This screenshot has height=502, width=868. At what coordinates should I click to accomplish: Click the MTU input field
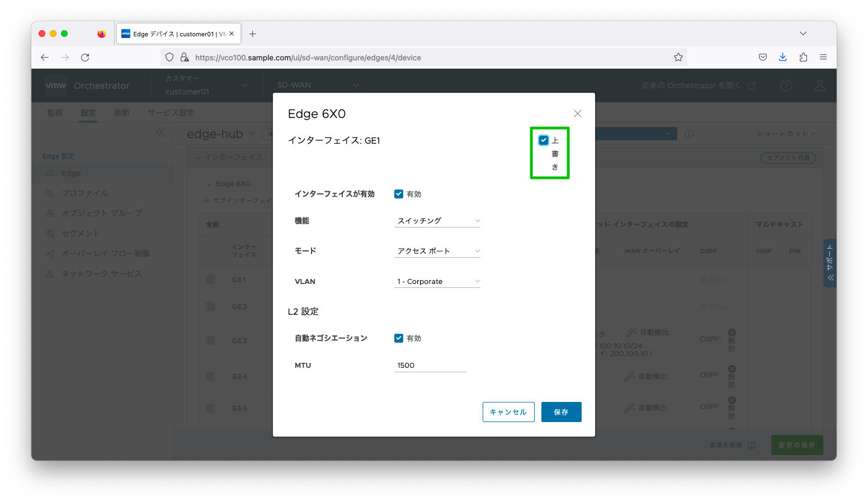pyautogui.click(x=431, y=366)
